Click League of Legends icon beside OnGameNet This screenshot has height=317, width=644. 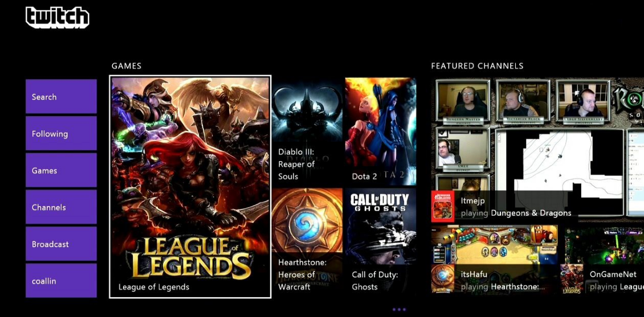pos(572,278)
